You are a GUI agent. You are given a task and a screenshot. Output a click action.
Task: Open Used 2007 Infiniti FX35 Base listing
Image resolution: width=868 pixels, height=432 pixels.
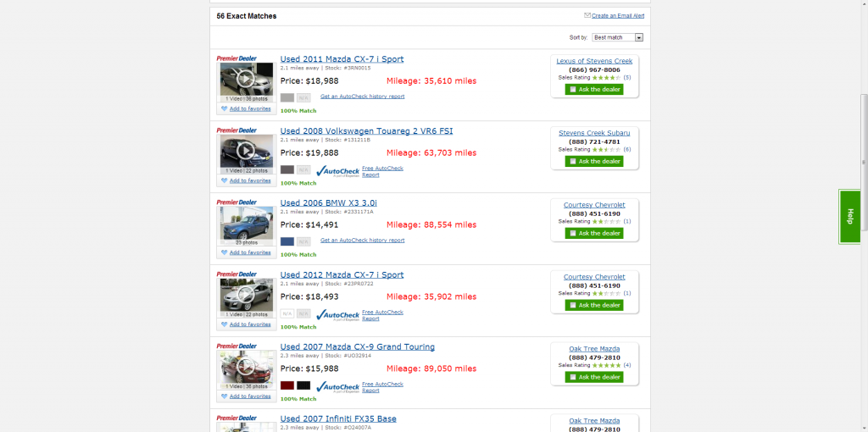[338, 418]
